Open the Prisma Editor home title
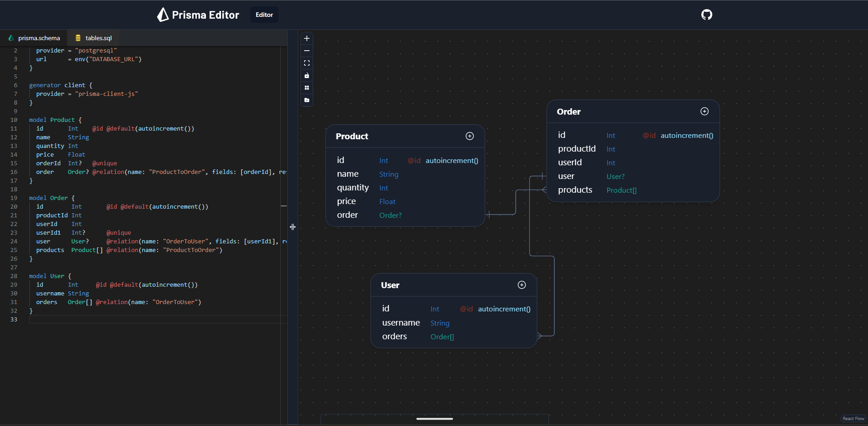868x426 pixels. click(205, 15)
